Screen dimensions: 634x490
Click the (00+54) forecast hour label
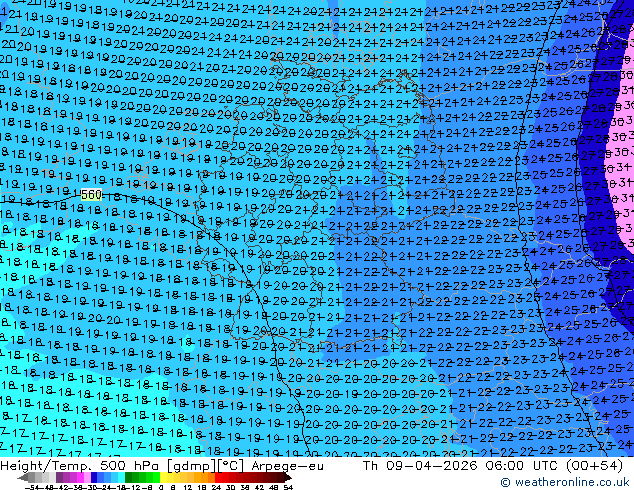pyautogui.click(x=594, y=466)
